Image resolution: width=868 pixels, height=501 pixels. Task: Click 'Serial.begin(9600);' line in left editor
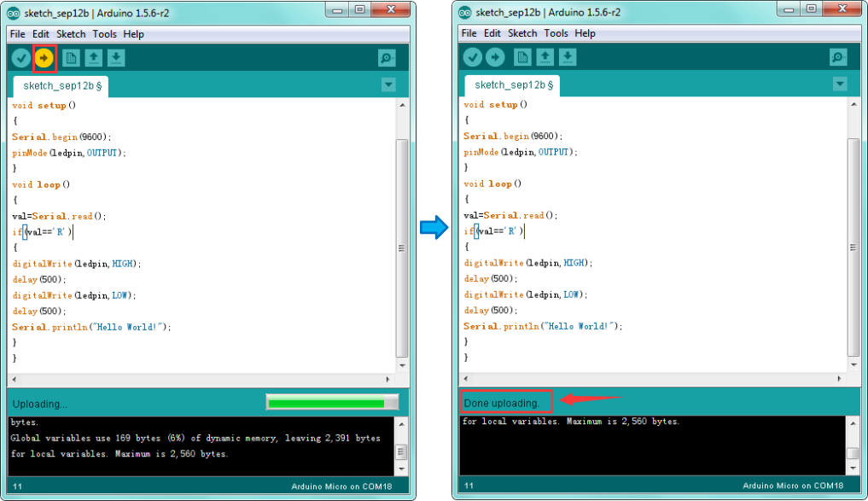tap(61, 137)
